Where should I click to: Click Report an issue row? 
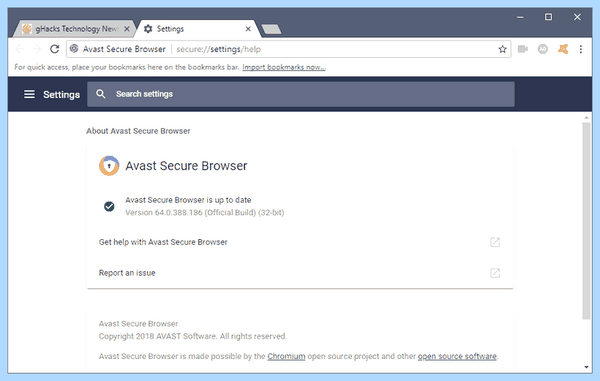[x=300, y=273]
